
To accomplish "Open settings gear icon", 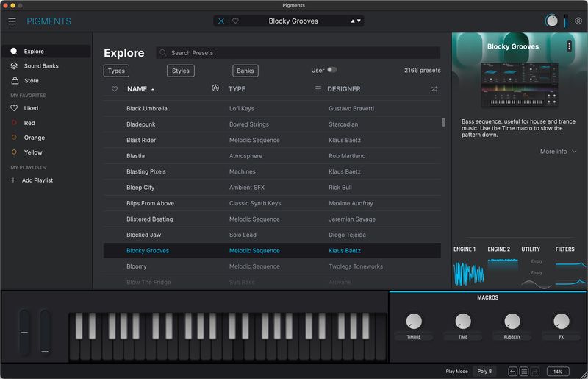I will [x=578, y=21].
